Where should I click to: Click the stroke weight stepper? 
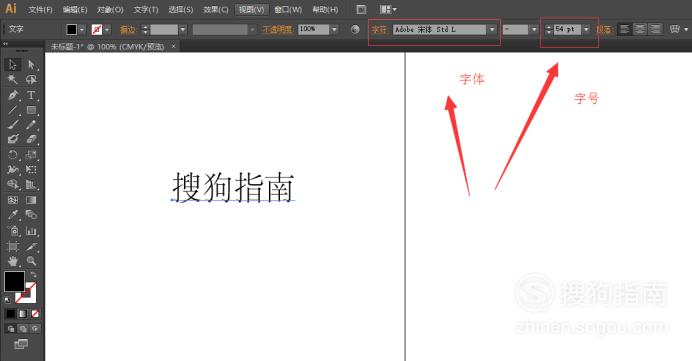click(x=145, y=30)
